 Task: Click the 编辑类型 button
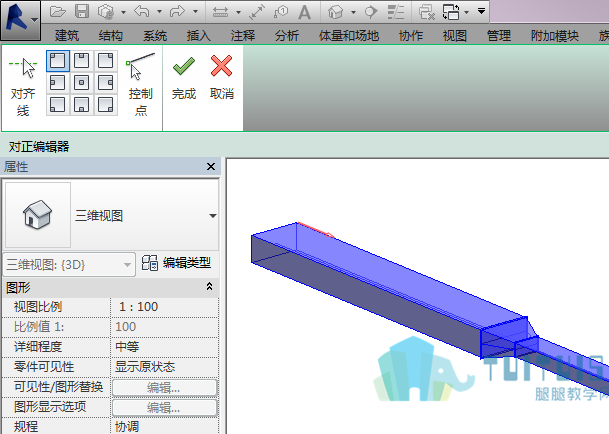coord(177,263)
